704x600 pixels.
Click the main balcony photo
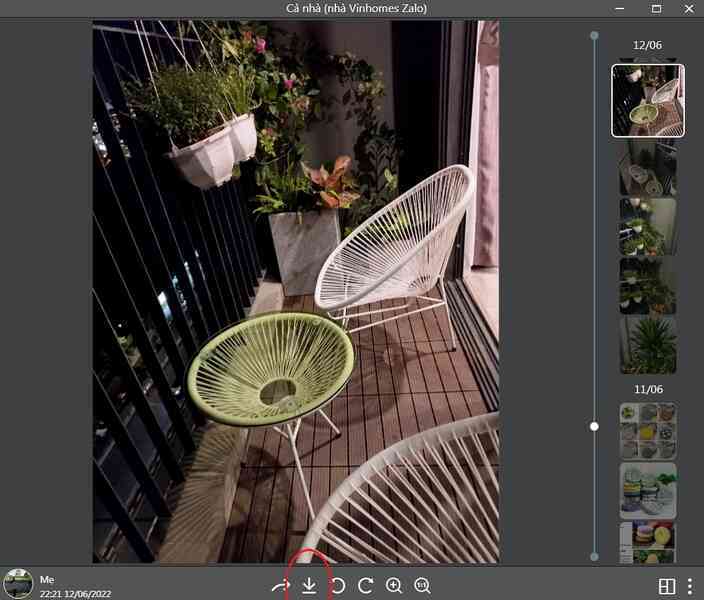click(x=296, y=291)
